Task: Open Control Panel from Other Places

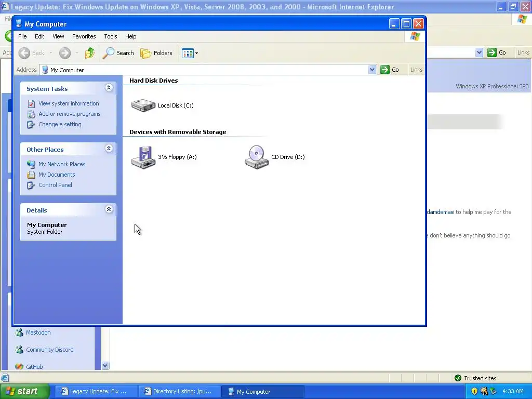Action: (x=55, y=185)
